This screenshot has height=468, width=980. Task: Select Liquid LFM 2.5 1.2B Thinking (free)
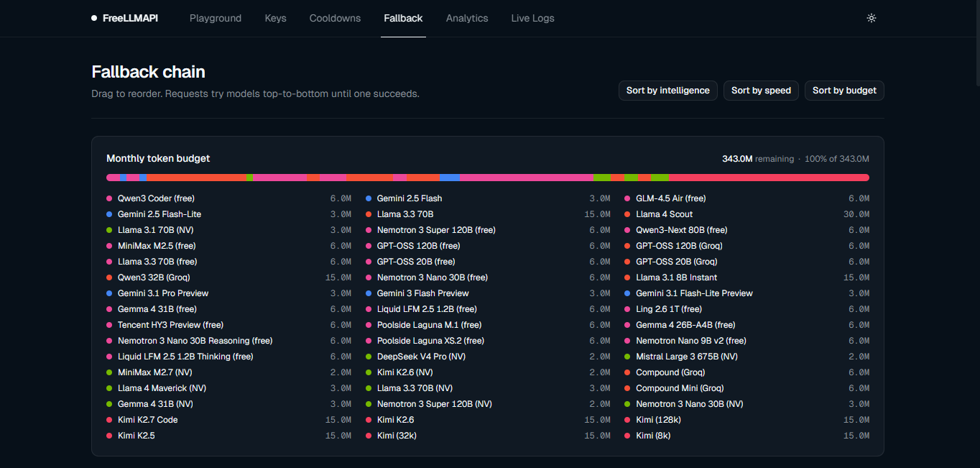185,357
